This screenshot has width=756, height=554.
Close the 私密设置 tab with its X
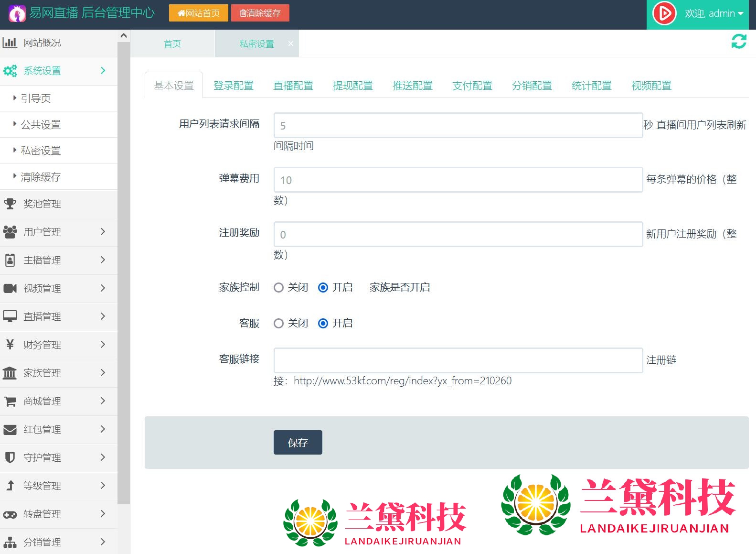(x=290, y=43)
